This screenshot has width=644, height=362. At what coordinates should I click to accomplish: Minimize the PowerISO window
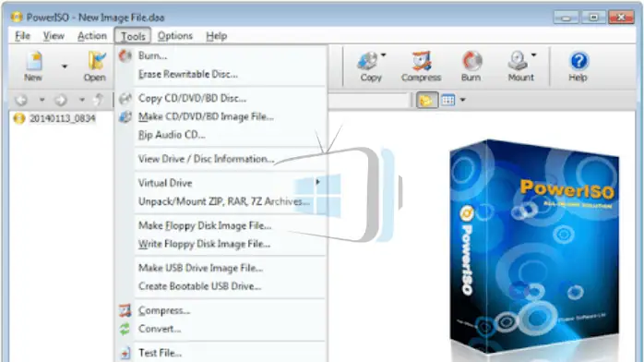566,18
